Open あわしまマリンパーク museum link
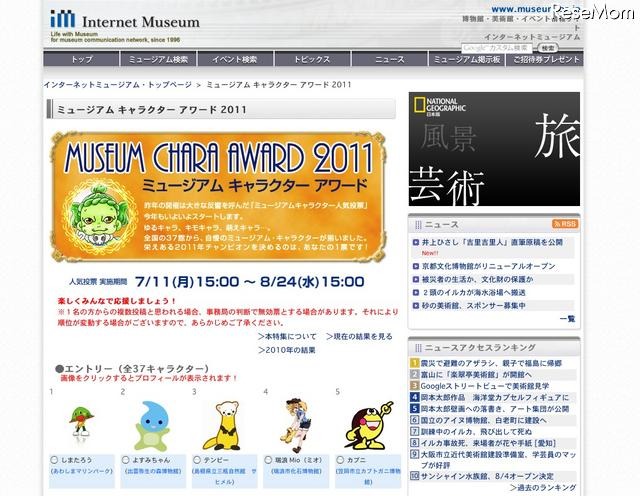The image size is (640, 496). 81,471
